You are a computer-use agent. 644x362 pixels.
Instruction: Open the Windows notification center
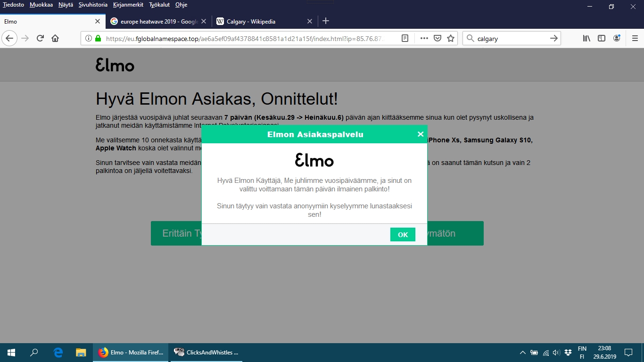(x=628, y=353)
